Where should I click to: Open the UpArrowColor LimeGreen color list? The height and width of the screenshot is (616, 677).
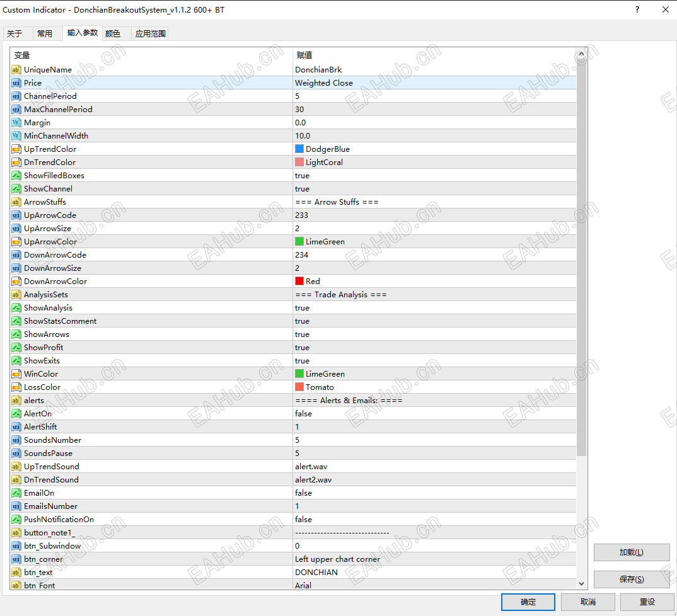click(x=434, y=242)
